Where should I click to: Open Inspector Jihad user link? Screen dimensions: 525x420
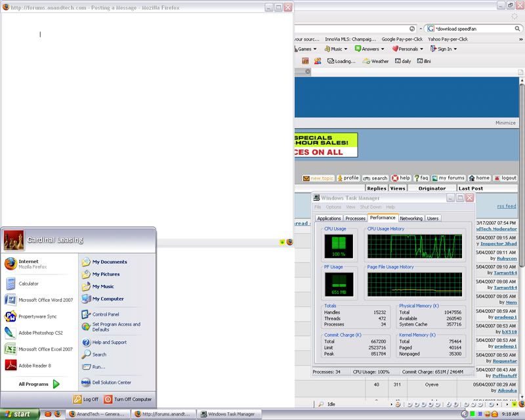pyautogui.click(x=499, y=244)
